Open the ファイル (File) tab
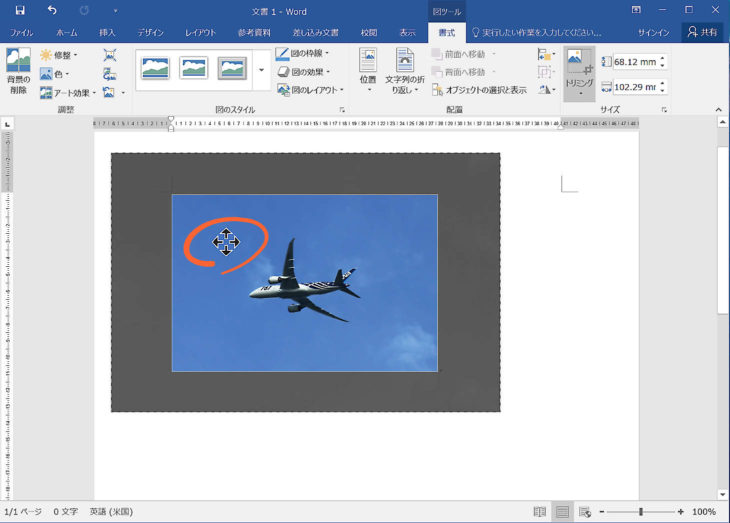This screenshot has height=523, width=730. pos(22,32)
